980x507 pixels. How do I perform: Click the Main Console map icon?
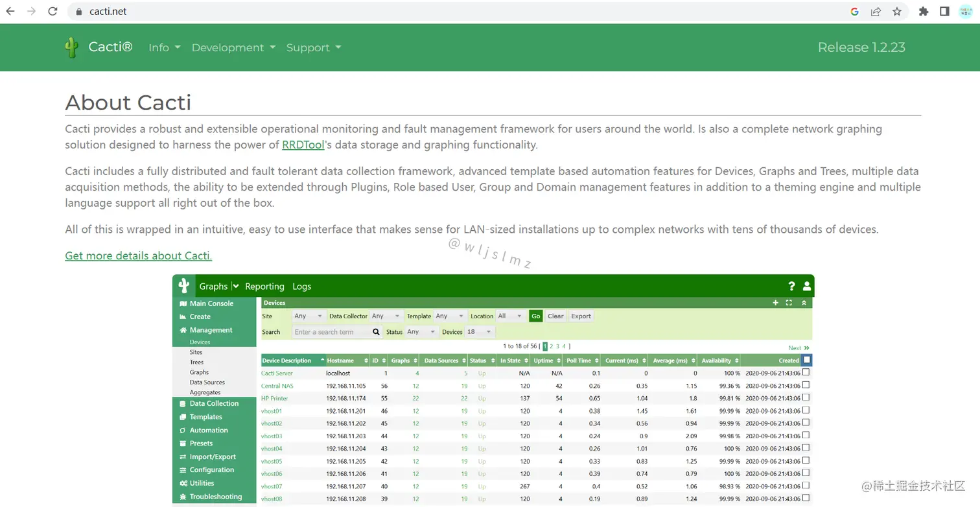(183, 303)
